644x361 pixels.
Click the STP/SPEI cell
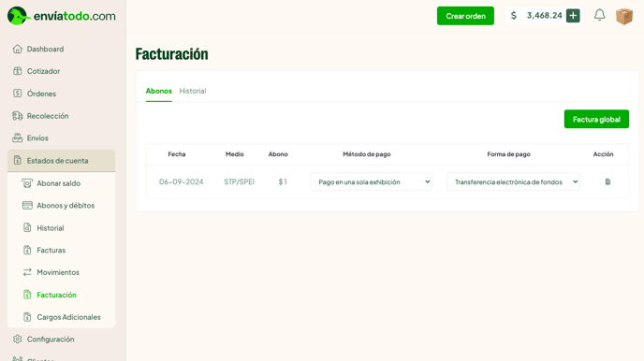[x=239, y=181]
